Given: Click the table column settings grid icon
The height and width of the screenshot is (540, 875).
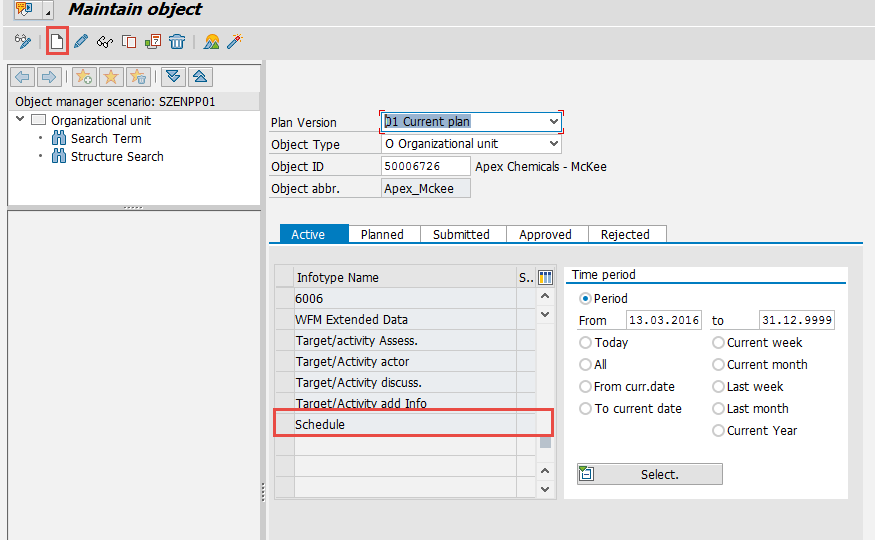Looking at the screenshot, I should pos(545,277).
